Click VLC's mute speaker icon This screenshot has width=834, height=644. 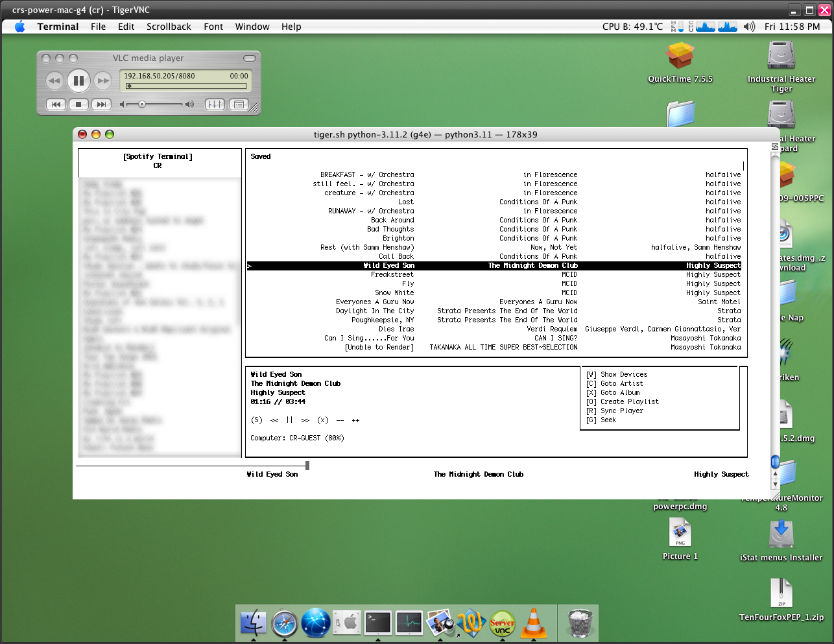tap(122, 104)
